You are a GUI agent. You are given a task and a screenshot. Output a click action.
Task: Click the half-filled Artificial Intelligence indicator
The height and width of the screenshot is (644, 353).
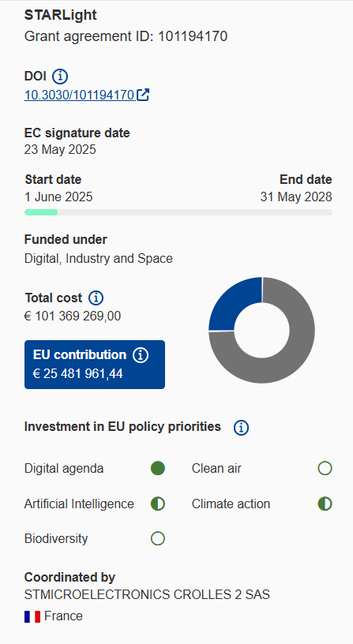pos(158,504)
